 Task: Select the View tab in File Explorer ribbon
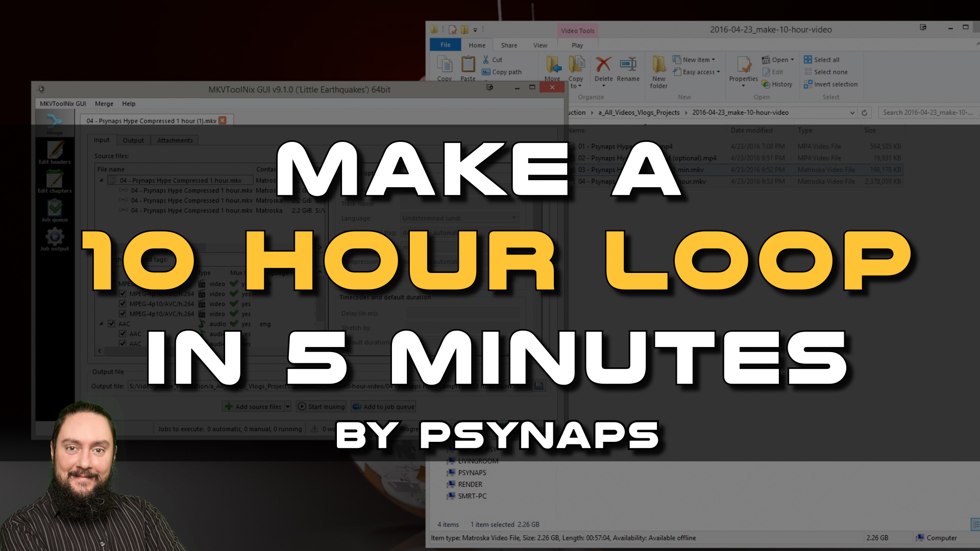(x=540, y=45)
